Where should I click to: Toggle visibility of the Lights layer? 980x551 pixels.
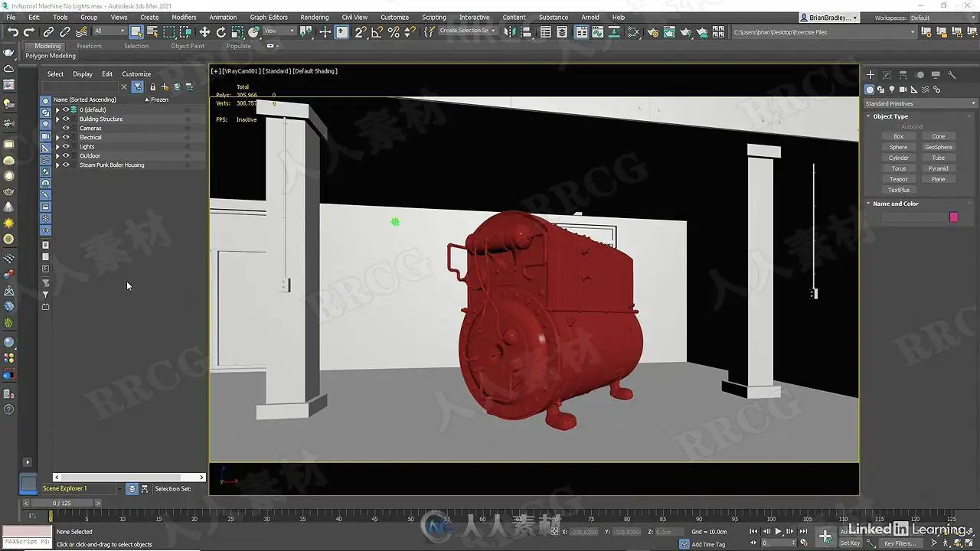click(x=66, y=146)
